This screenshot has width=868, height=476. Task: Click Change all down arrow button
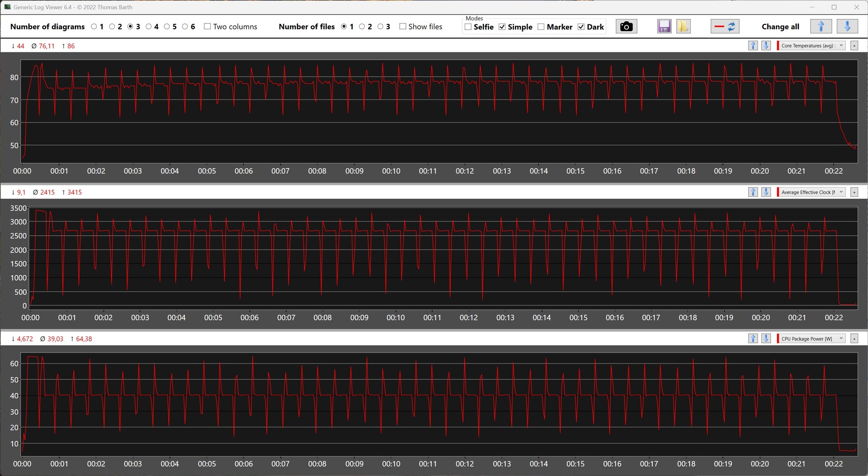[x=847, y=27]
